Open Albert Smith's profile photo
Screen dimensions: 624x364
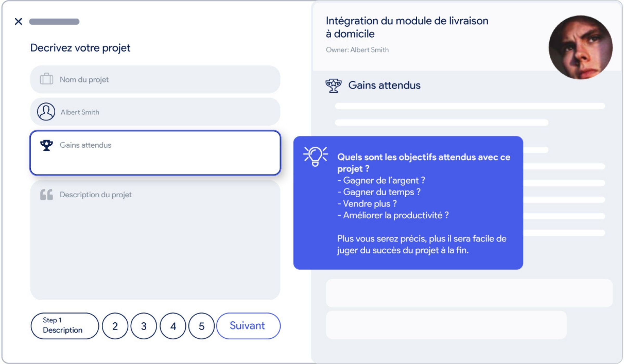(x=581, y=47)
